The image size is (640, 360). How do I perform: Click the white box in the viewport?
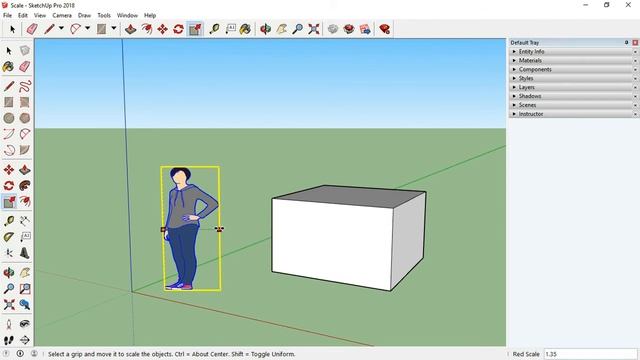coord(348,238)
